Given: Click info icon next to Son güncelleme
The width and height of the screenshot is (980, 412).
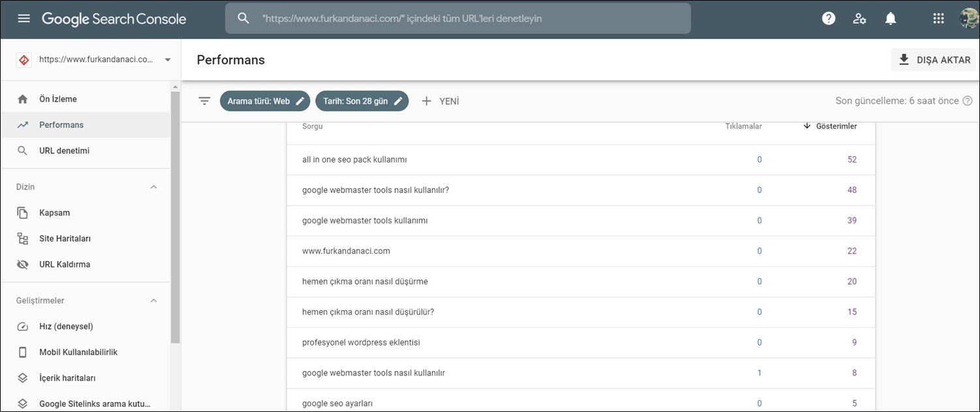Looking at the screenshot, I should pyautogui.click(x=968, y=101).
